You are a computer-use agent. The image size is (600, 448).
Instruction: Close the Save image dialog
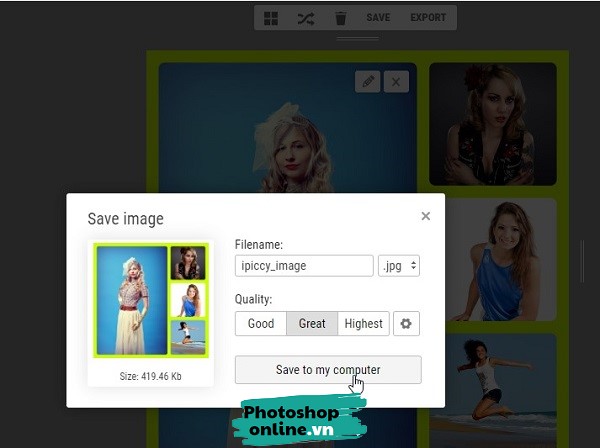point(426,216)
